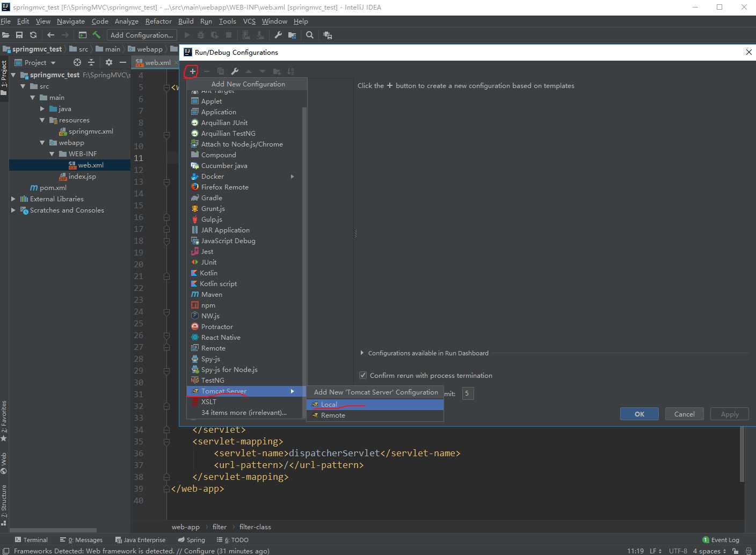
Task: Click filter-class in the breadcrumb bar
Action: [255, 527]
